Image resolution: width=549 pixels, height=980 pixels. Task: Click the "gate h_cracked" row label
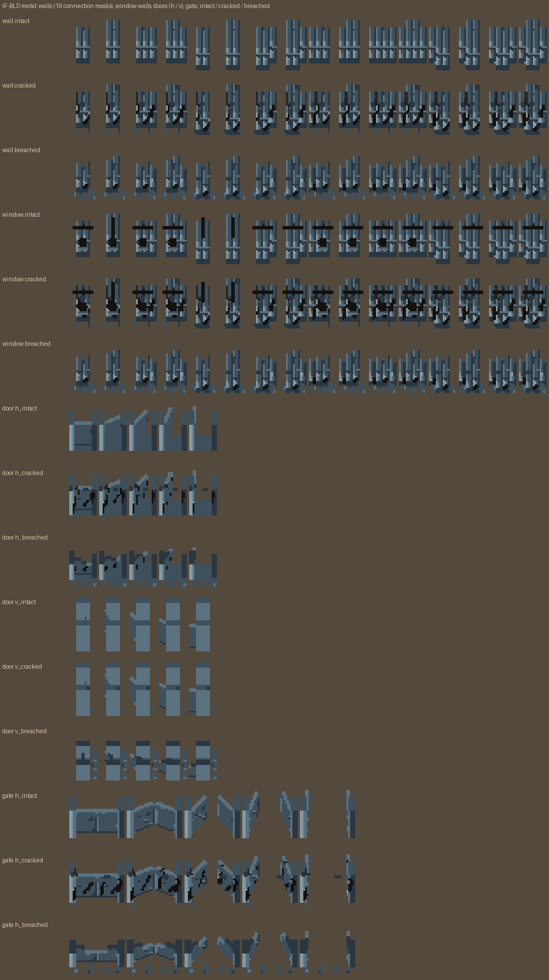(22, 860)
